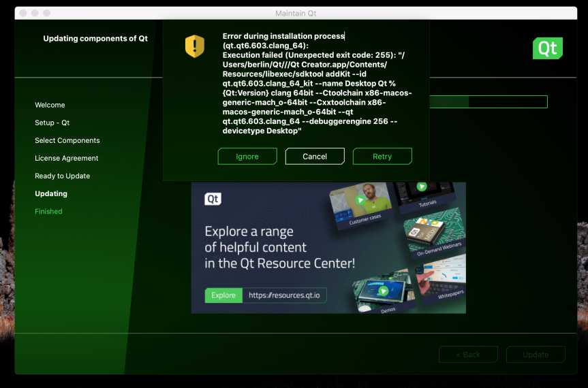Click the yellow warning shield icon
The height and width of the screenshot is (388, 588).
(x=195, y=46)
